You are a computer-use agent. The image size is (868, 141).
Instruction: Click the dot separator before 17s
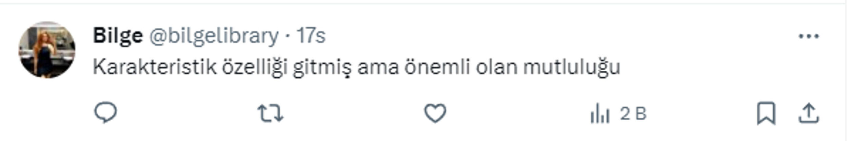pos(288,37)
